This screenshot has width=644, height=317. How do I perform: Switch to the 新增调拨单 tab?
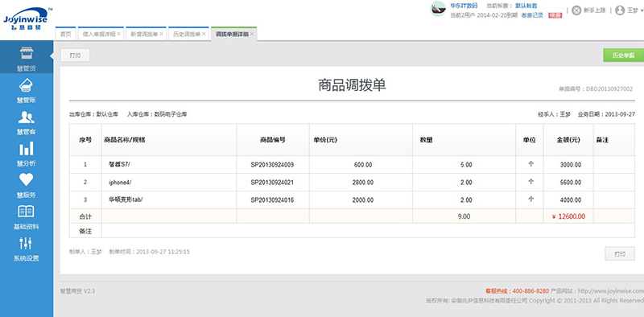point(144,34)
